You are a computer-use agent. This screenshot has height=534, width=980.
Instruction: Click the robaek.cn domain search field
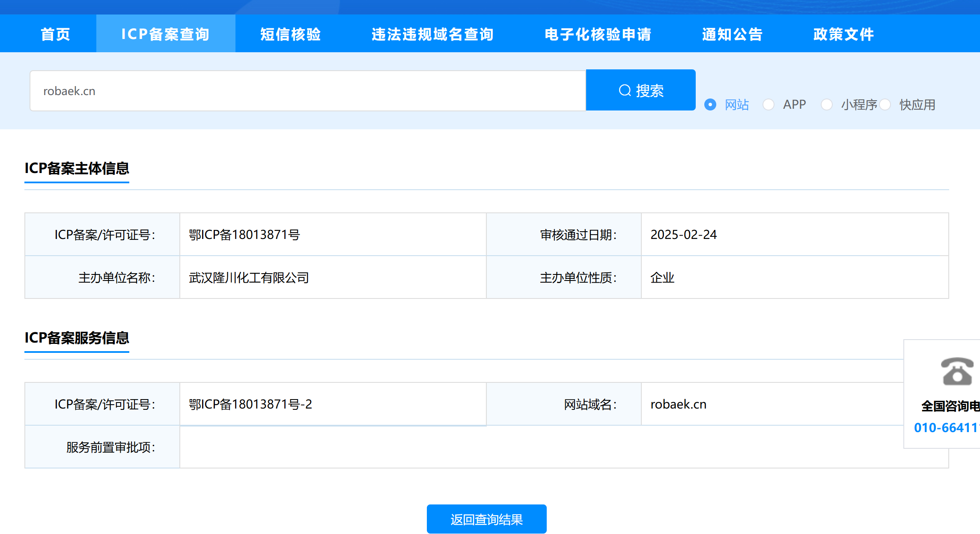[307, 91]
